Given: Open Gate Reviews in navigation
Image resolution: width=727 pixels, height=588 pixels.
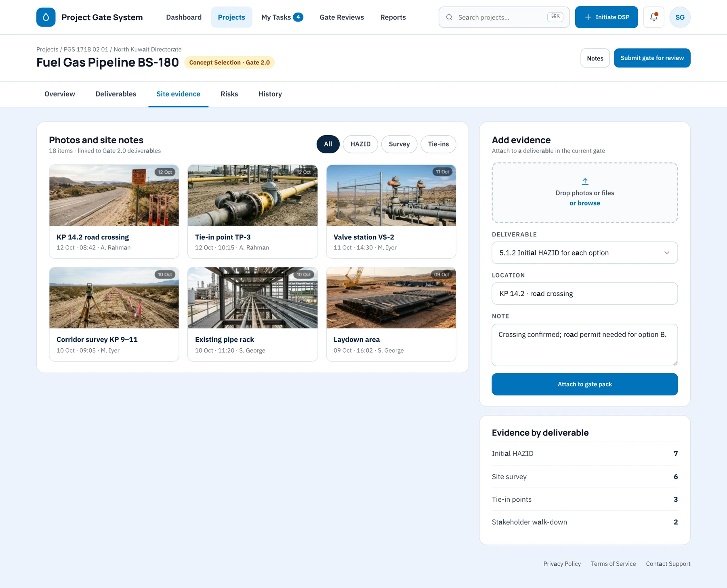Looking at the screenshot, I should [342, 17].
